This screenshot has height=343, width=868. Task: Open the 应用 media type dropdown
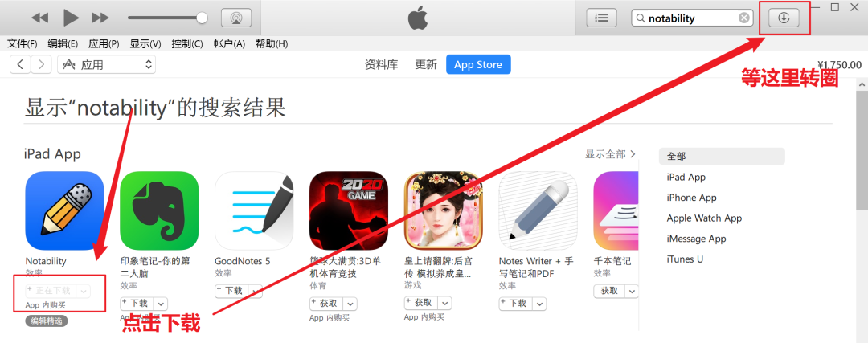[x=107, y=65]
